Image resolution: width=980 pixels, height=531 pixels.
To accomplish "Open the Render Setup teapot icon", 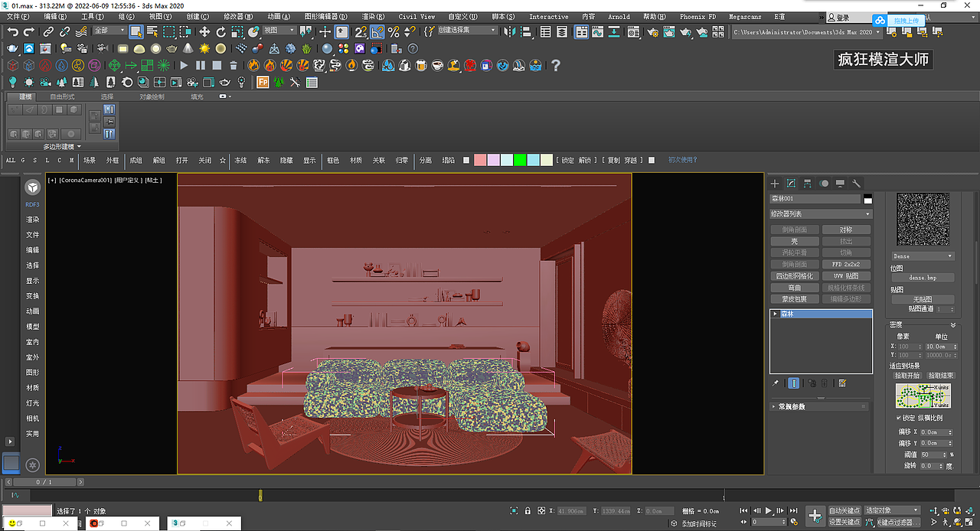I will [652, 31].
